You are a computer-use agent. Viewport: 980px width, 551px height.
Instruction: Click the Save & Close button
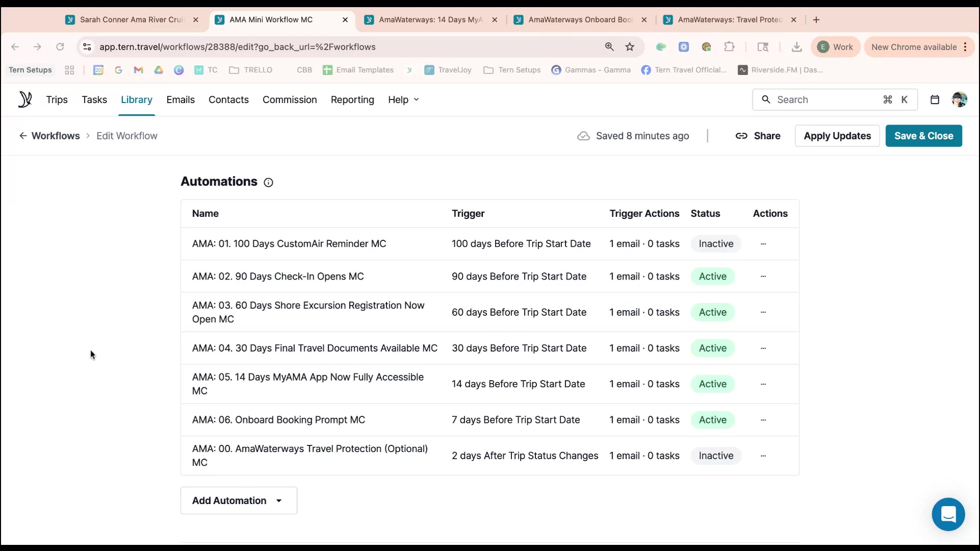click(x=923, y=136)
